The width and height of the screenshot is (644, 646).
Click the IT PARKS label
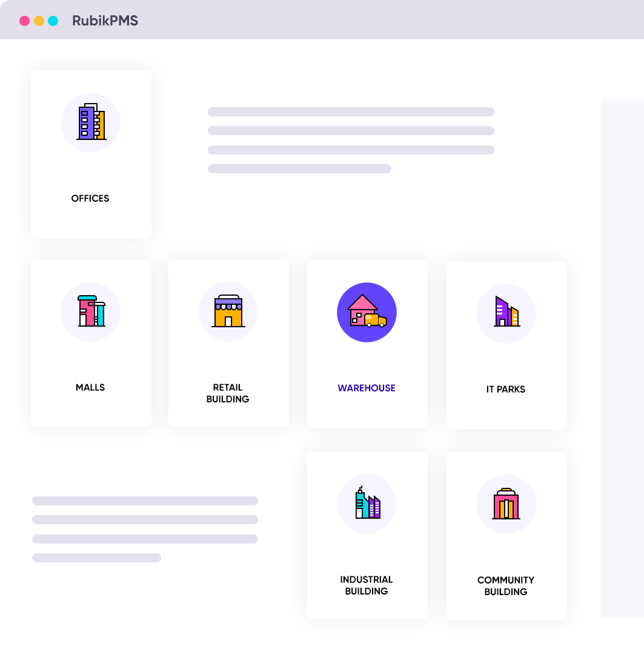click(506, 389)
